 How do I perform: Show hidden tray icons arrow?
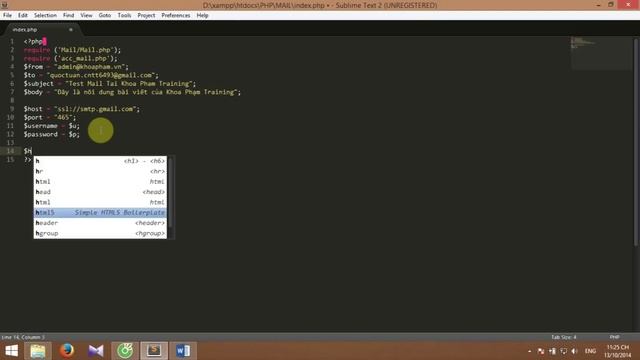coord(529,351)
